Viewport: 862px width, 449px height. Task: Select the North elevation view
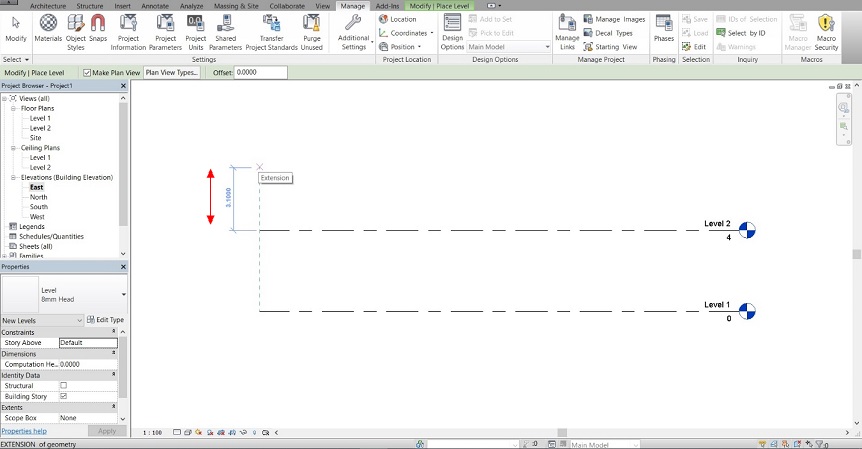coord(39,197)
